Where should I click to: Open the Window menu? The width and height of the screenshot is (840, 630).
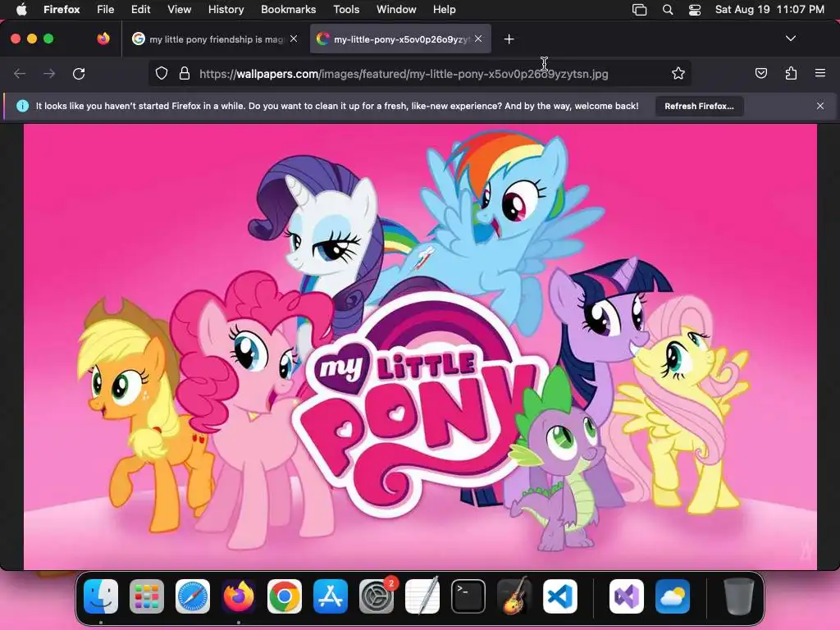[x=396, y=10]
